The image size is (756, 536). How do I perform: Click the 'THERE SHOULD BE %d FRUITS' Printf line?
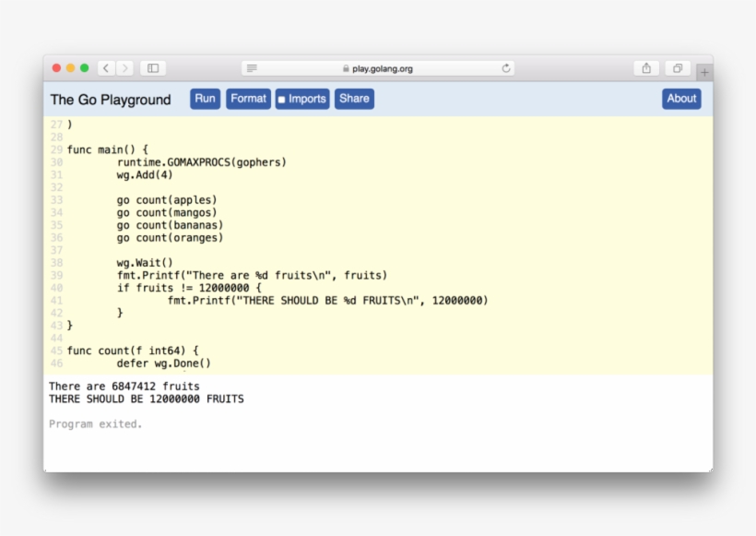point(328,300)
